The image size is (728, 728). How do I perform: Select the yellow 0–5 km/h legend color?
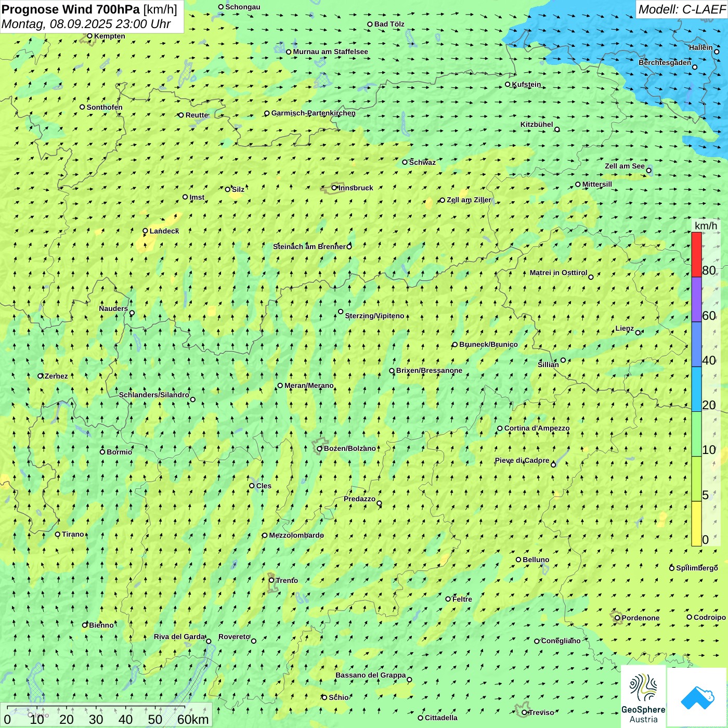click(x=696, y=524)
